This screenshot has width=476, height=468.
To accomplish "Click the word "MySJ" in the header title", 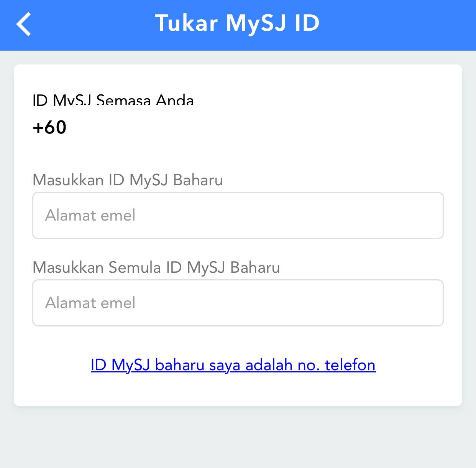I will point(256,23).
